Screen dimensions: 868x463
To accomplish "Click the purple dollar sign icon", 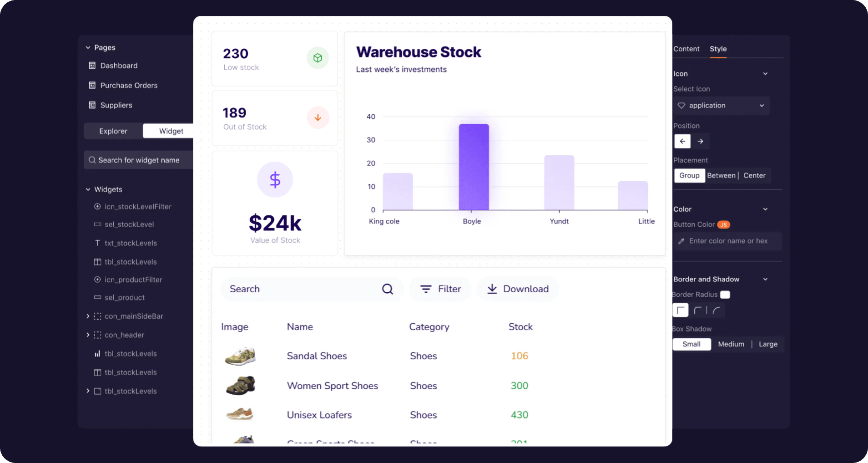I will pyautogui.click(x=275, y=180).
